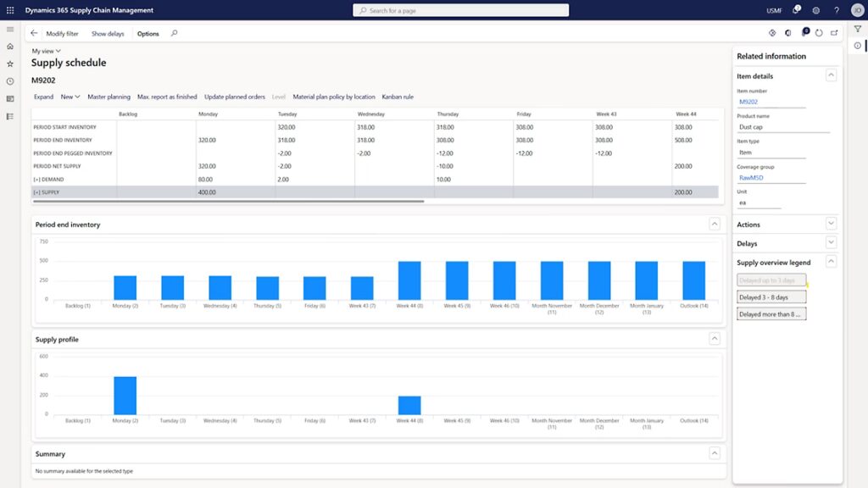Click the Master planning button
The height and width of the screenshot is (488, 868).
(x=108, y=97)
